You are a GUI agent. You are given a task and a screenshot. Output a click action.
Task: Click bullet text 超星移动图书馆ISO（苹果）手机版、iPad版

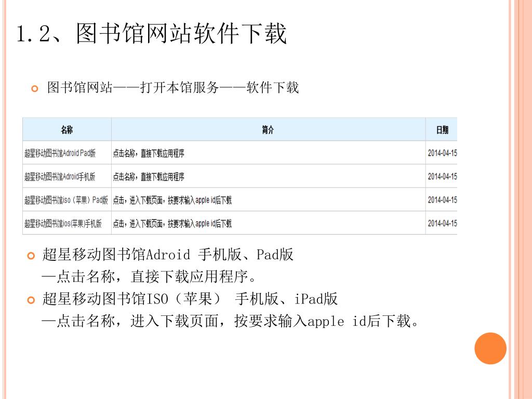190,299
